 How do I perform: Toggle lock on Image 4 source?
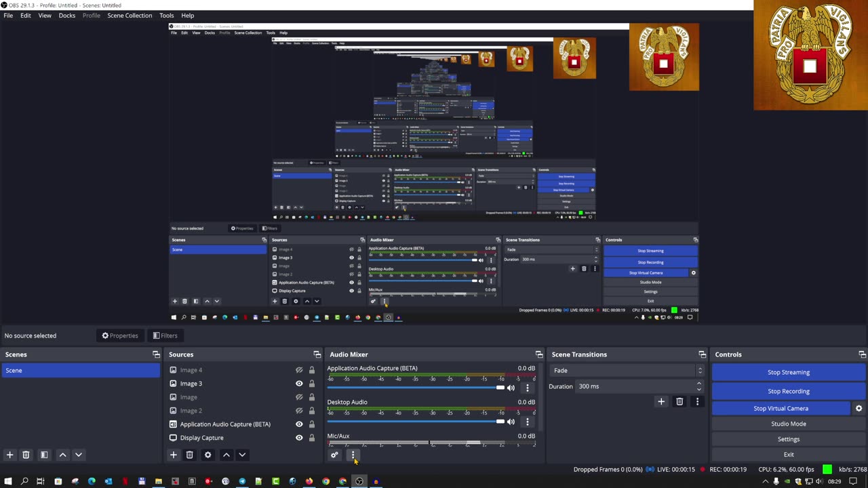(312, 370)
